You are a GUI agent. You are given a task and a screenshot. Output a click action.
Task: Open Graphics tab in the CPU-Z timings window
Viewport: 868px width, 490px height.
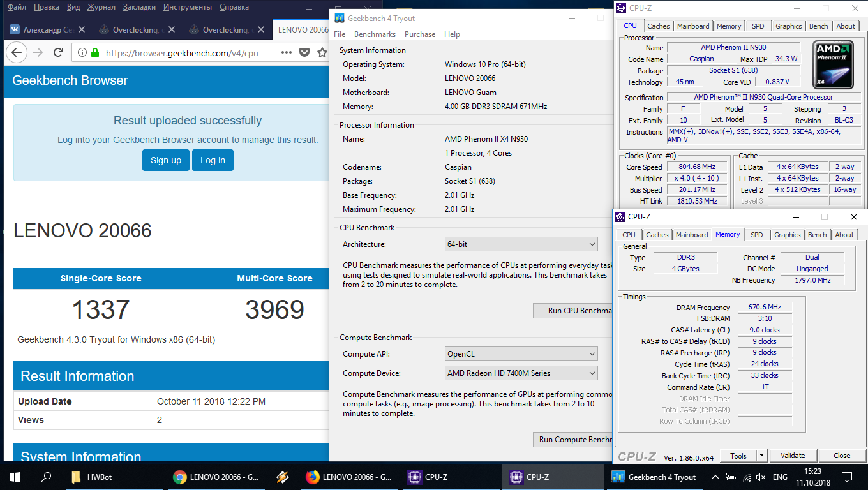point(788,235)
